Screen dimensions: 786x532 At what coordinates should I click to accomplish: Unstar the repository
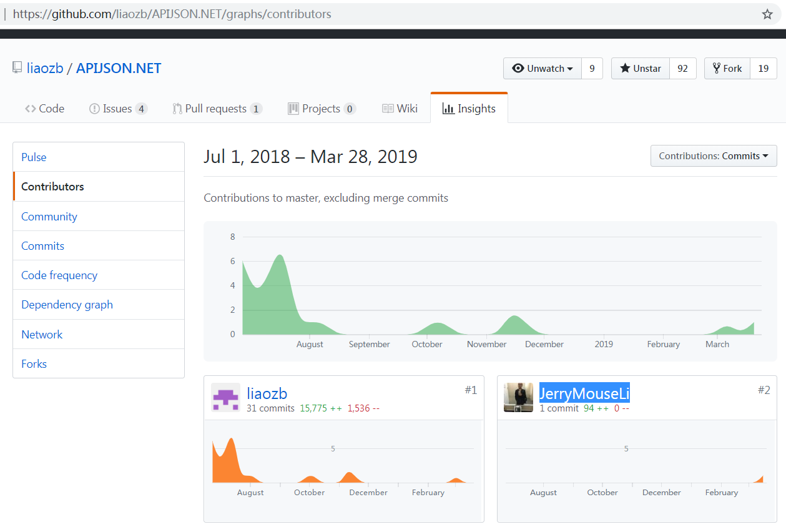click(x=641, y=69)
